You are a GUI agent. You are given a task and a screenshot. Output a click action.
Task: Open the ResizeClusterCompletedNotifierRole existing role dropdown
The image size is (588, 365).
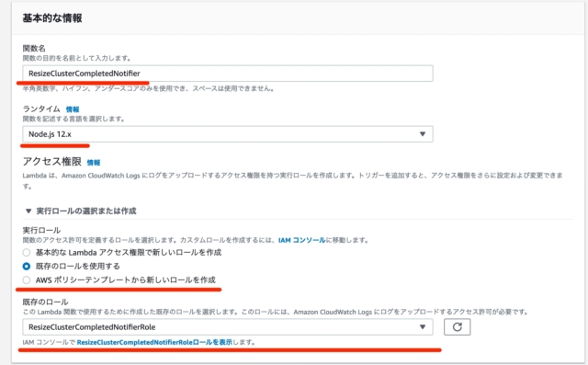(x=228, y=327)
